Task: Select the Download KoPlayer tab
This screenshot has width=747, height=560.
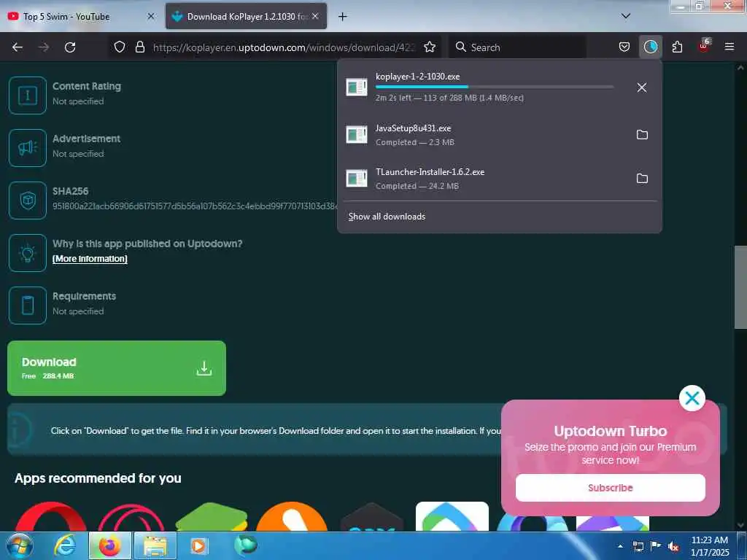Action: point(246,17)
